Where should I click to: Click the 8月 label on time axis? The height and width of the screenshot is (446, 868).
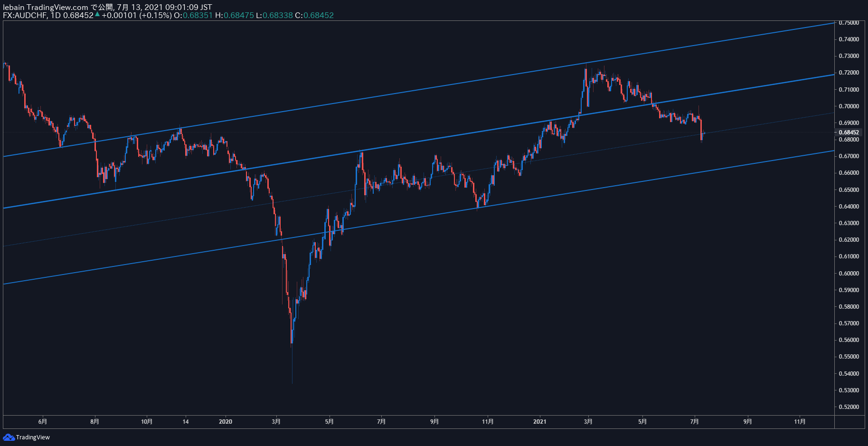pyautogui.click(x=95, y=422)
